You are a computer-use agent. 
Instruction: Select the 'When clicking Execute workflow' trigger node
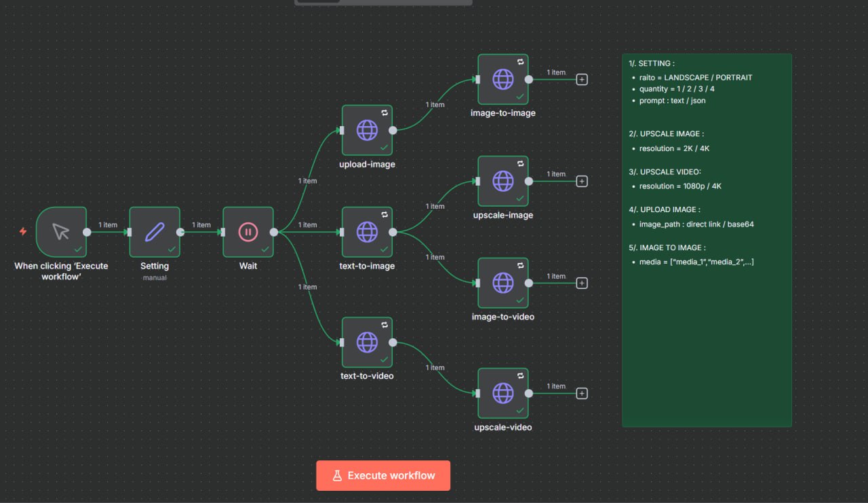pyautogui.click(x=61, y=232)
